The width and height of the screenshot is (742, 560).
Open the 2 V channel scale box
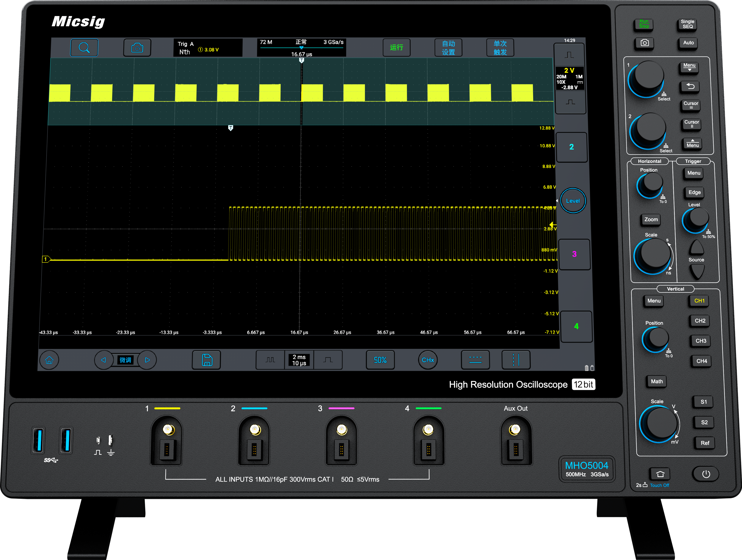(570, 79)
